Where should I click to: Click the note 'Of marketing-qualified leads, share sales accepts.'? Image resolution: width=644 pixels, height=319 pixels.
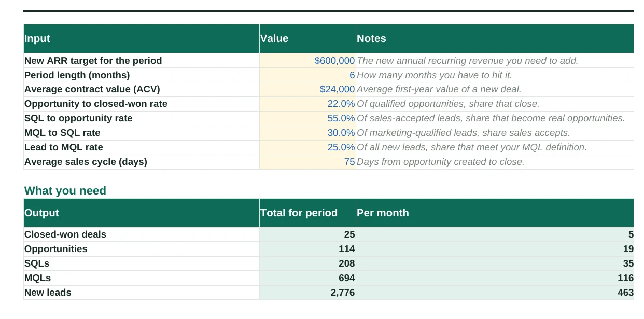[x=464, y=133]
